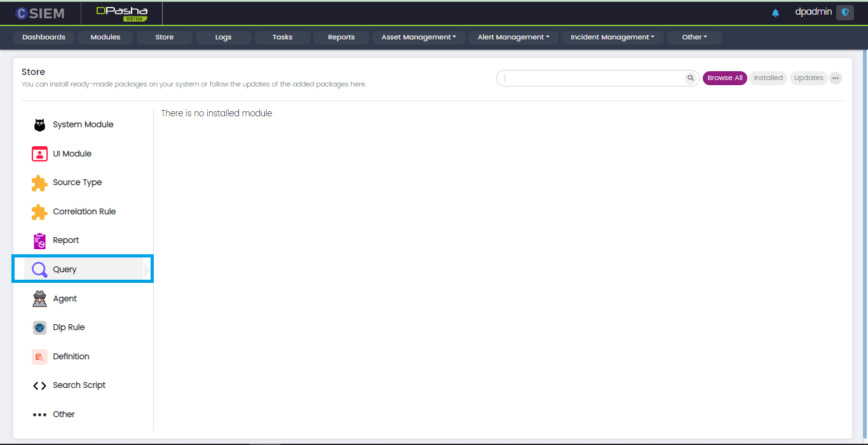Viewport: 868px width, 445px height.
Task: Open the Definition category icon
Action: pyautogui.click(x=39, y=357)
